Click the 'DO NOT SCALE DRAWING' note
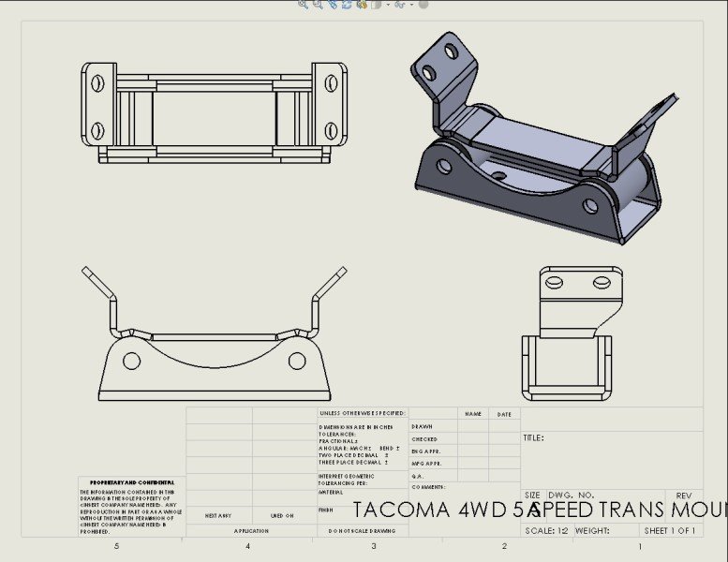This screenshot has width=728, height=562. click(363, 530)
